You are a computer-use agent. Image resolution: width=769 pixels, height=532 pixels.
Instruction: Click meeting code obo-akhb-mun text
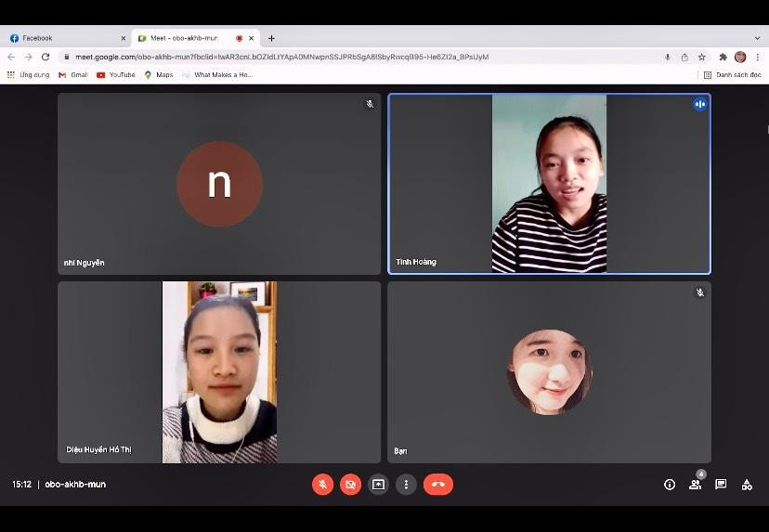pos(75,485)
